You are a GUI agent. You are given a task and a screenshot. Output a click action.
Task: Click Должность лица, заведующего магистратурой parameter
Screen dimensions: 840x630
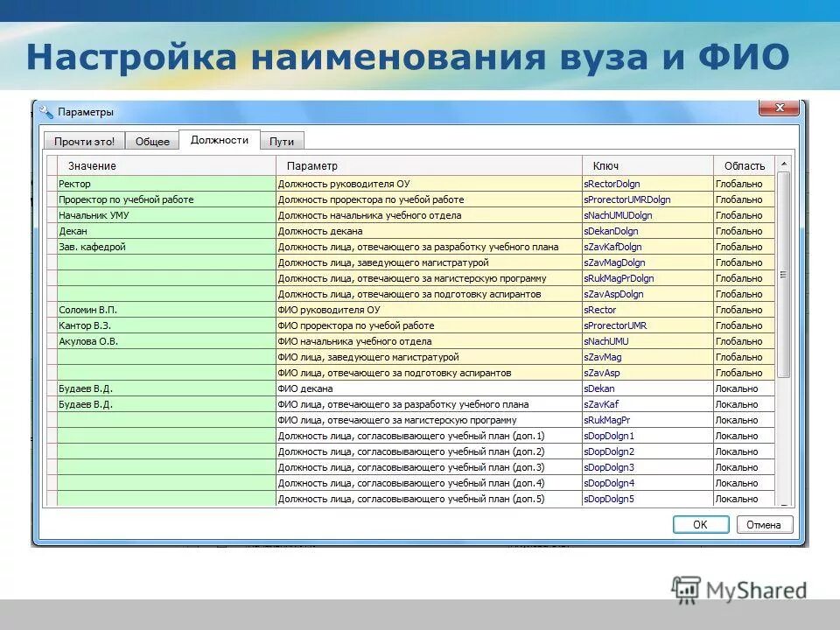(x=429, y=262)
